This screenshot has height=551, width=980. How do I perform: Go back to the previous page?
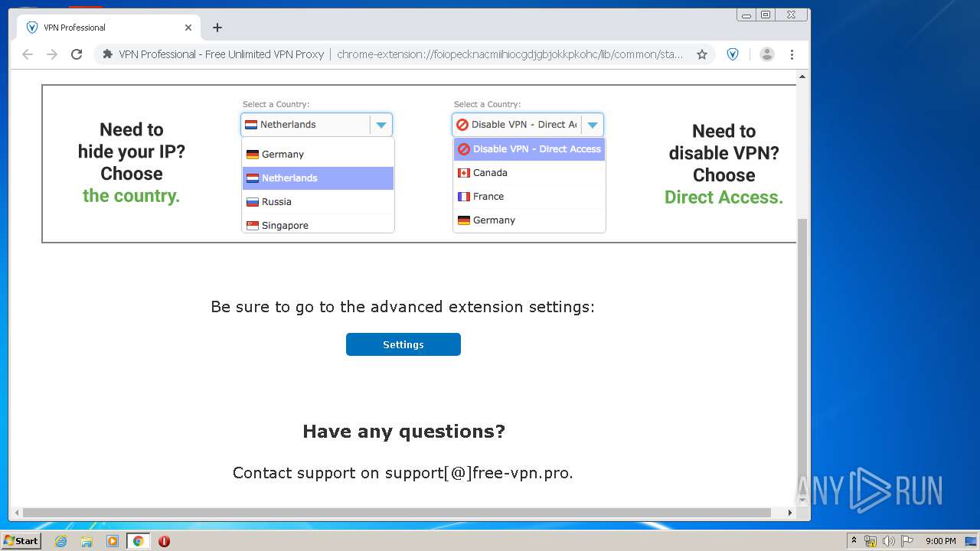pos(28,54)
